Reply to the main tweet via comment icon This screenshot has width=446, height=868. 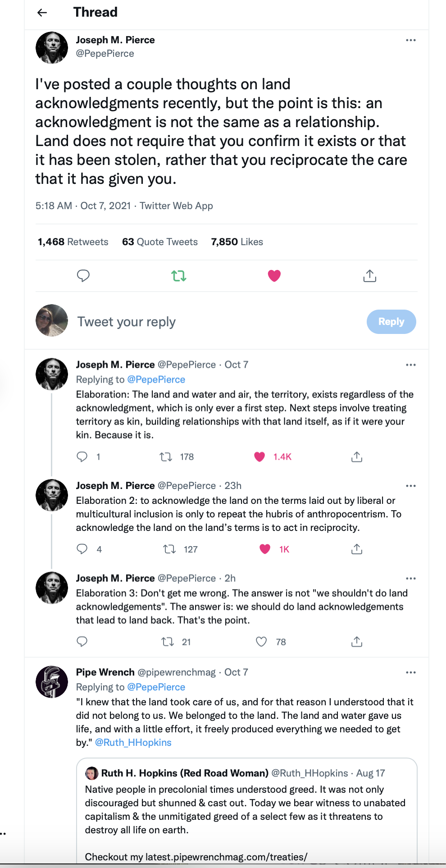[x=83, y=275]
